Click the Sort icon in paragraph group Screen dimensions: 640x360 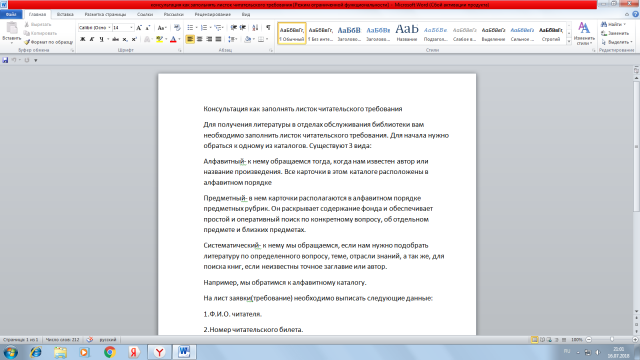coord(255,28)
